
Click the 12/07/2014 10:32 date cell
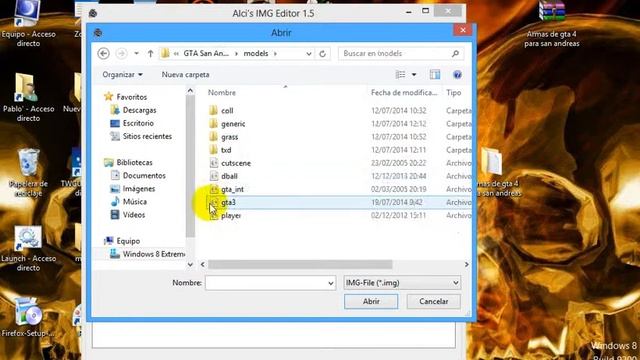[x=399, y=111]
